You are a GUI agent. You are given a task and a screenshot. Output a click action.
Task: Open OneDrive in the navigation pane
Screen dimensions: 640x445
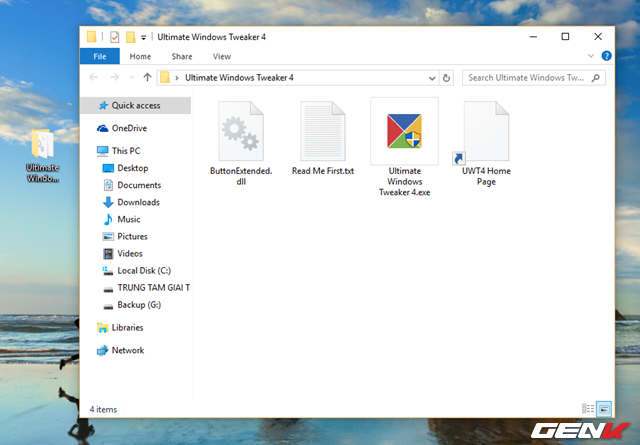click(x=122, y=128)
